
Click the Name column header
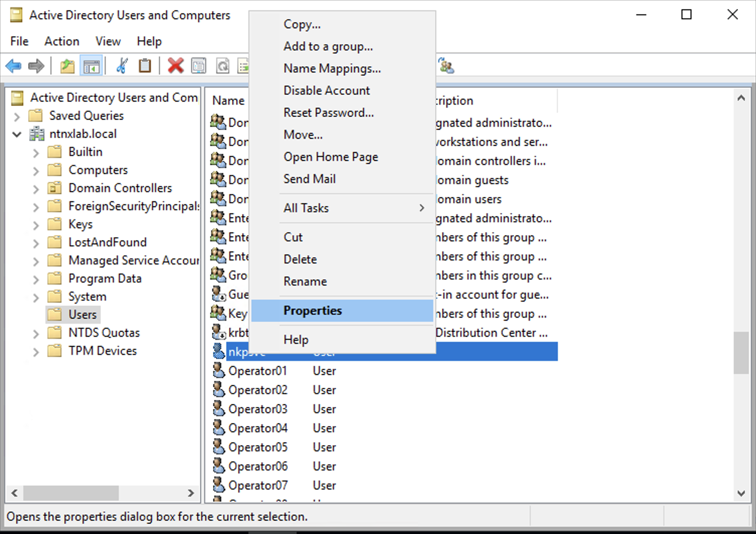(229, 101)
